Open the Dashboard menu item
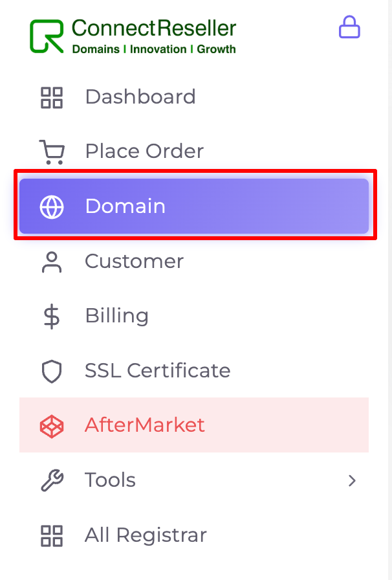 194,97
